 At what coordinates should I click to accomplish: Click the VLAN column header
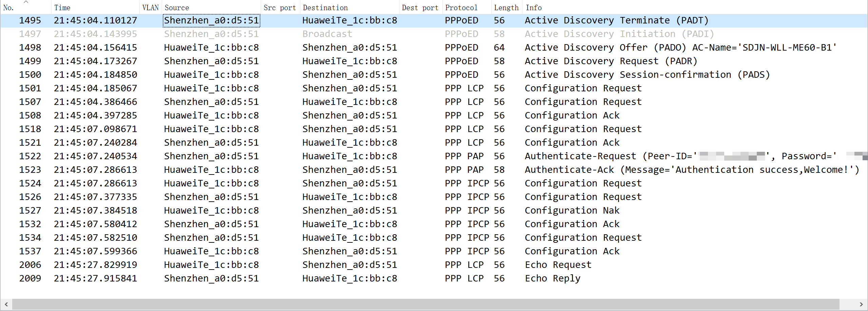pos(150,7)
